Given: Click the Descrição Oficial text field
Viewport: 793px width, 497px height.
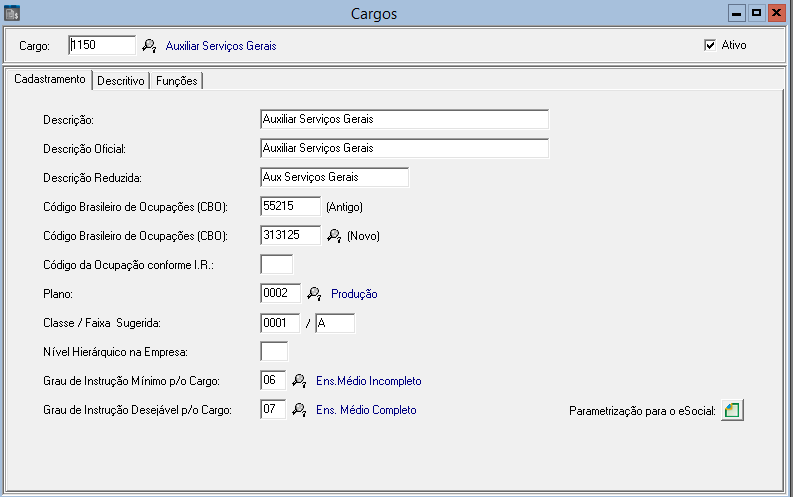Looking at the screenshot, I should (x=403, y=149).
